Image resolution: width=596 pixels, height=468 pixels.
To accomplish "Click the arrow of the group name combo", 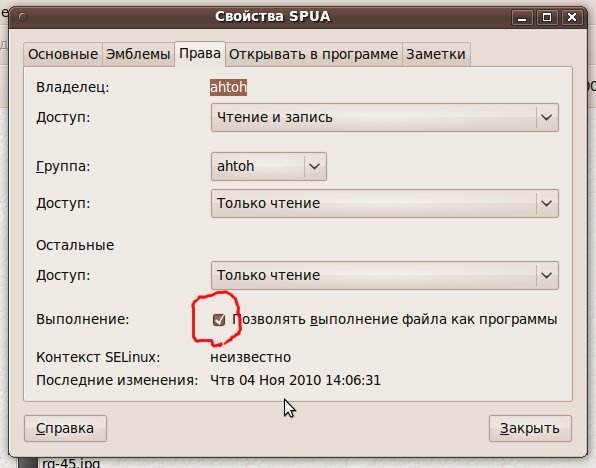I will coord(314,167).
